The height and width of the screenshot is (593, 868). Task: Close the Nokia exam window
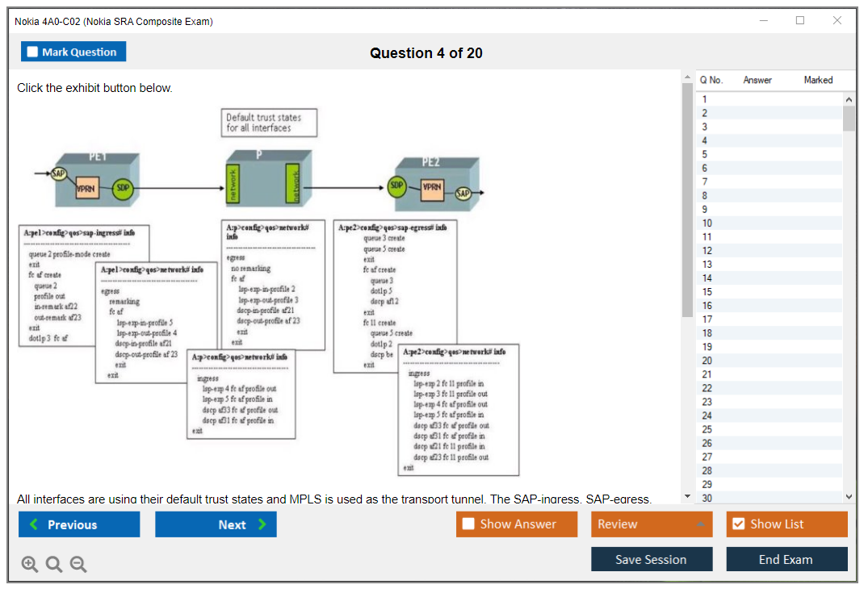point(837,21)
